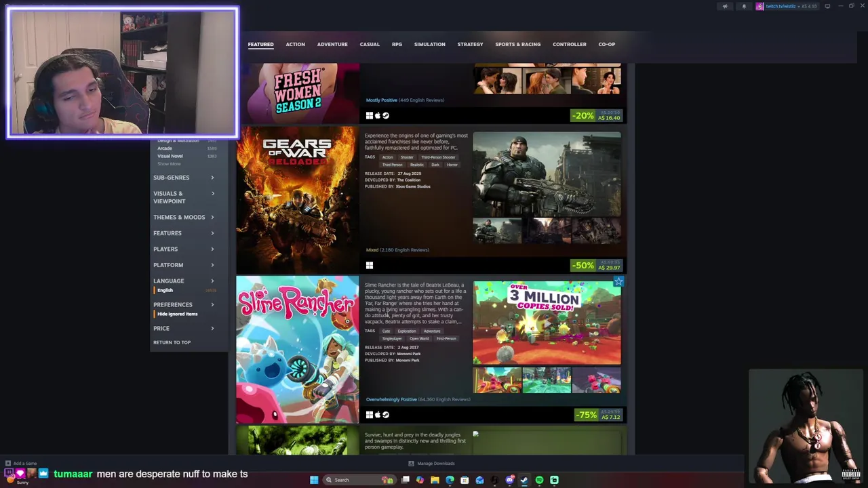Viewport: 868px width, 488px height.
Task: Expand the Platform filter section
Action: [184, 265]
